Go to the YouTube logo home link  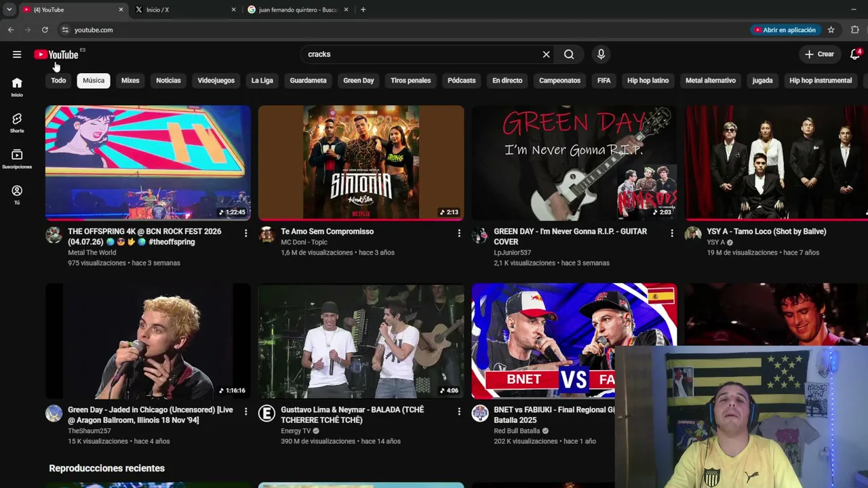56,54
